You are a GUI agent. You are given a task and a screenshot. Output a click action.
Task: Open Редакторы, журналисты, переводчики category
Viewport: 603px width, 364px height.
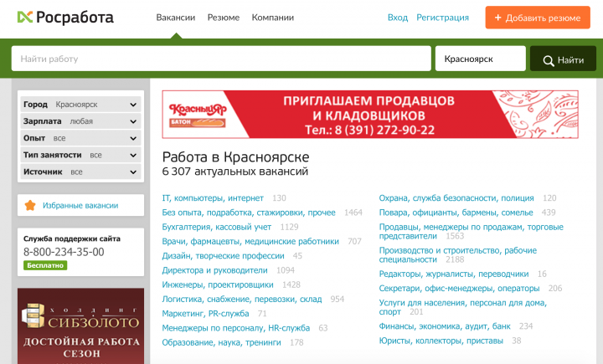pyautogui.click(x=454, y=274)
